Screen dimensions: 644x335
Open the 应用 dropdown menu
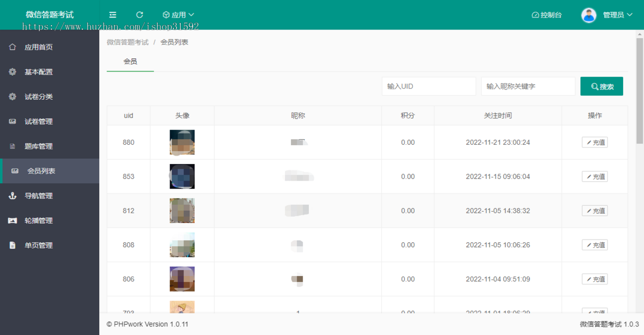pos(178,15)
